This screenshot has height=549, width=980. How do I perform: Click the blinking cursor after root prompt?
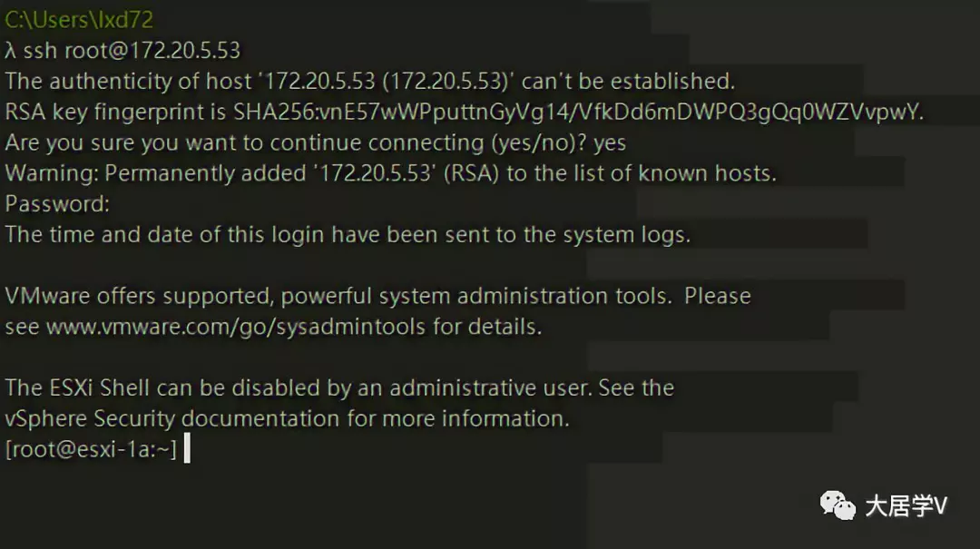pos(187,449)
